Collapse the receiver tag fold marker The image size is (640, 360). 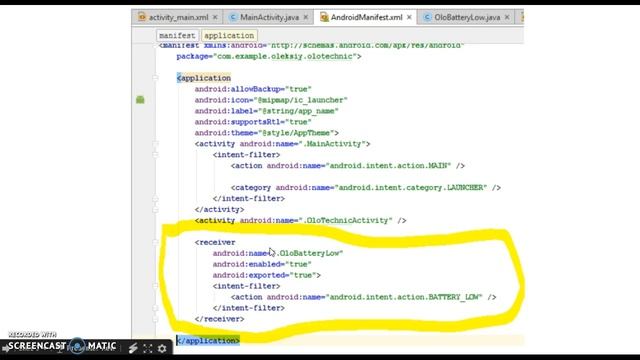(155, 242)
